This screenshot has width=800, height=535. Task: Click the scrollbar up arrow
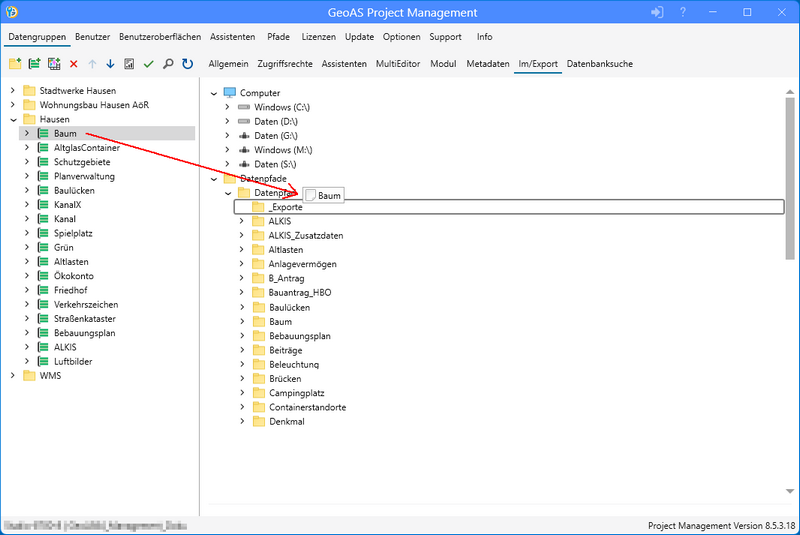coord(790,92)
